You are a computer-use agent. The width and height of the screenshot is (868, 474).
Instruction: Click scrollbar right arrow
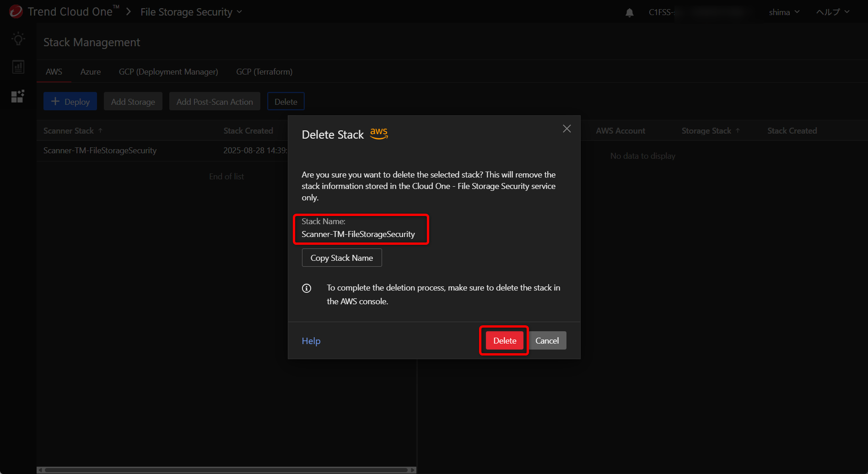tap(413, 470)
